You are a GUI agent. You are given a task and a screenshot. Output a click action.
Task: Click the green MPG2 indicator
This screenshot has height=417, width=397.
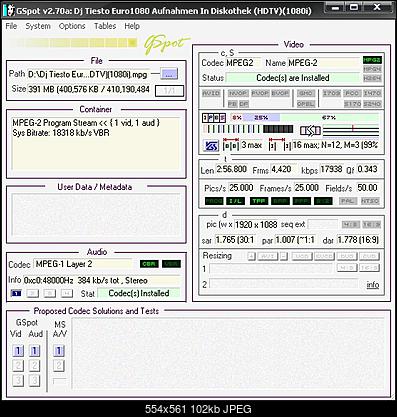click(372, 60)
